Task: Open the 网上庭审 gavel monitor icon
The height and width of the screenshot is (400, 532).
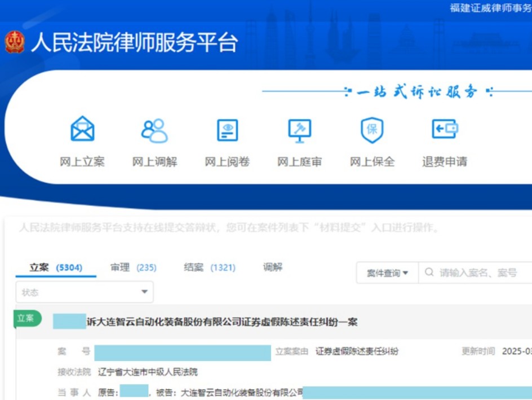Action: [300, 131]
